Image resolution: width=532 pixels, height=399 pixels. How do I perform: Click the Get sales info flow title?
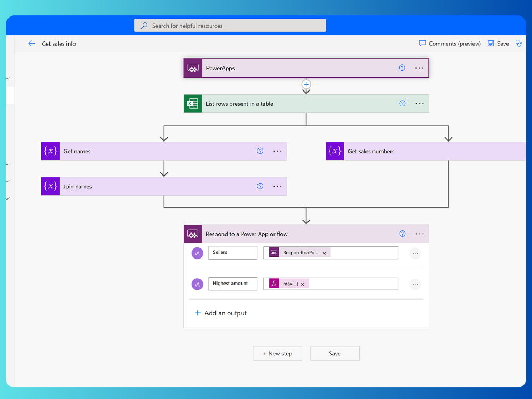[x=59, y=44]
